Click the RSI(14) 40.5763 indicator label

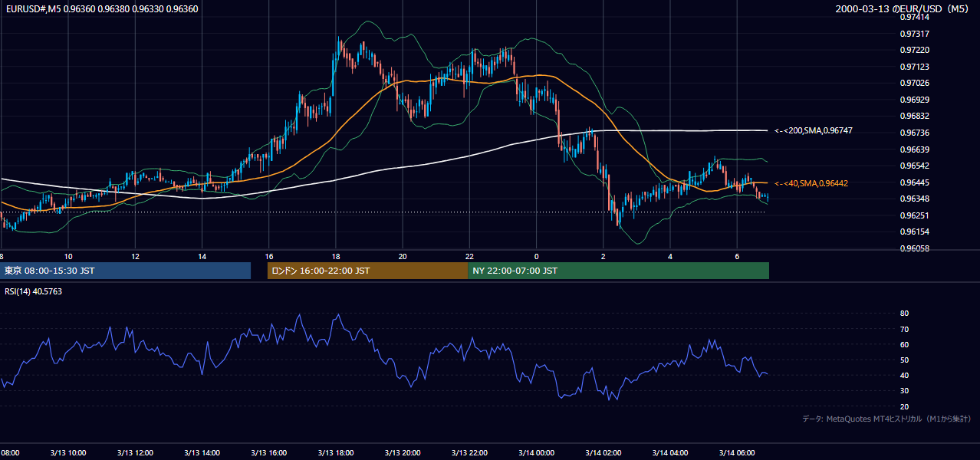pos(34,291)
